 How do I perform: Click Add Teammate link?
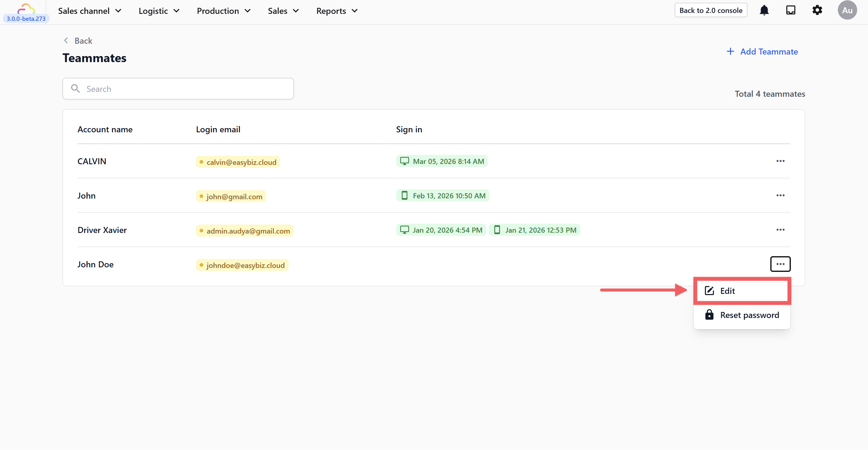tap(762, 52)
